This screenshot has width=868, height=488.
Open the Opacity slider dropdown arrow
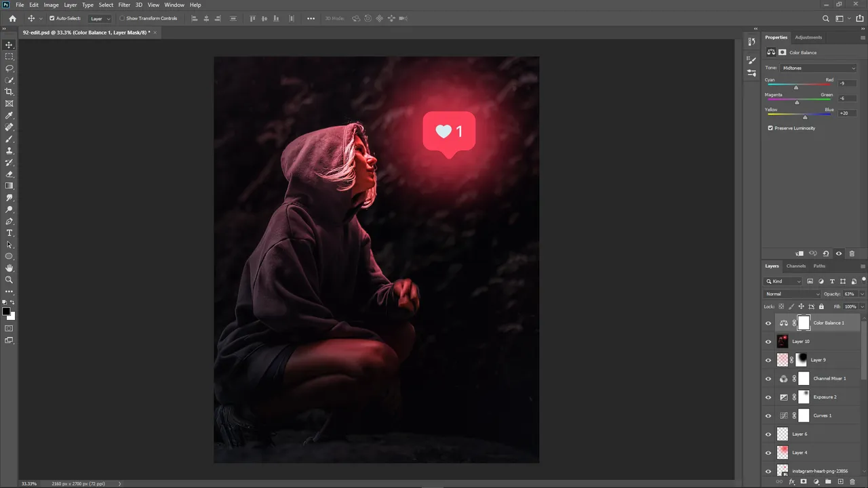[862, 294]
